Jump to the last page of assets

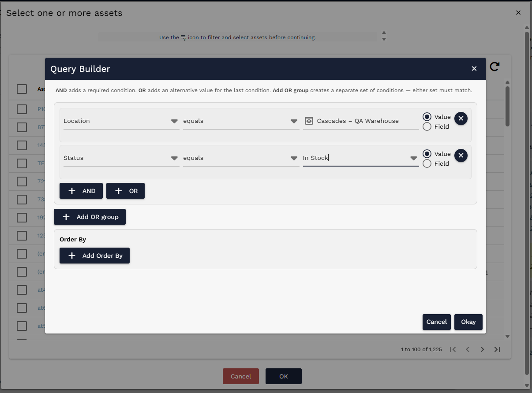[x=497, y=349]
